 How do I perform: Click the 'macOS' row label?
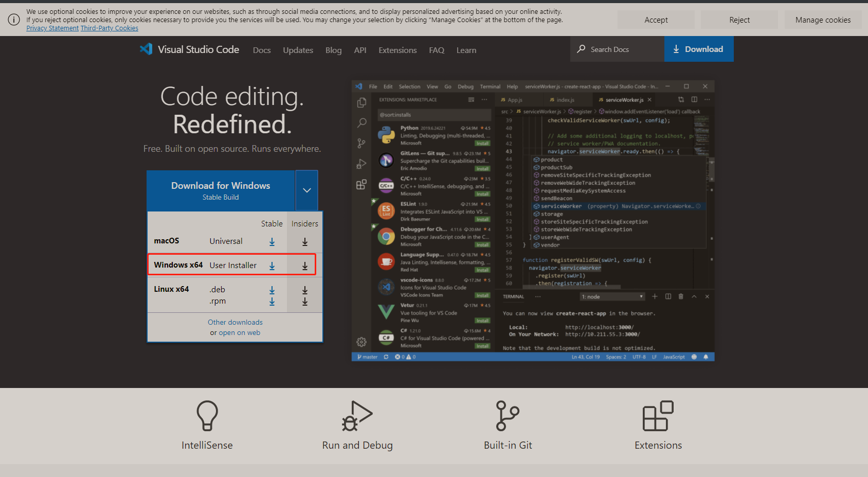pos(167,241)
